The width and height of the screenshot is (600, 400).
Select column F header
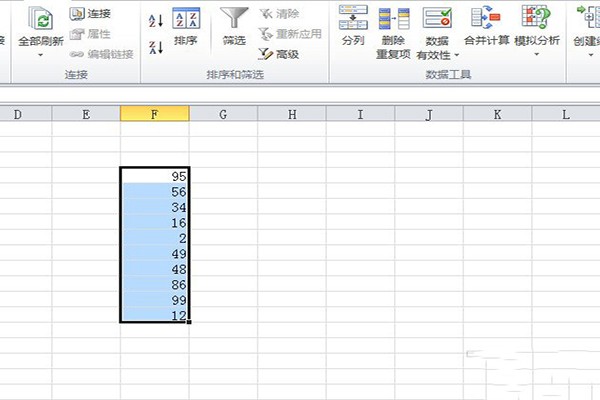(155, 114)
